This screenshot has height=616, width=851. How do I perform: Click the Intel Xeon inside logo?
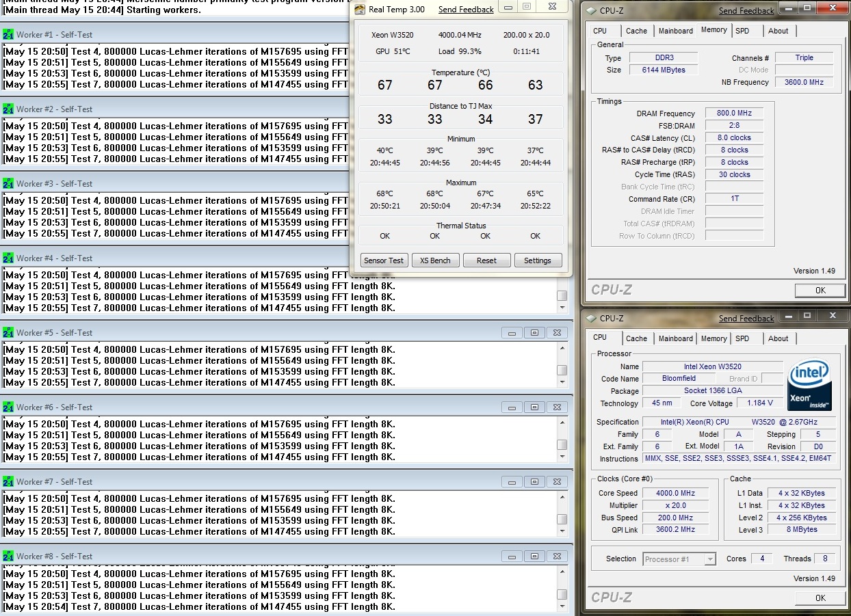[x=809, y=386]
